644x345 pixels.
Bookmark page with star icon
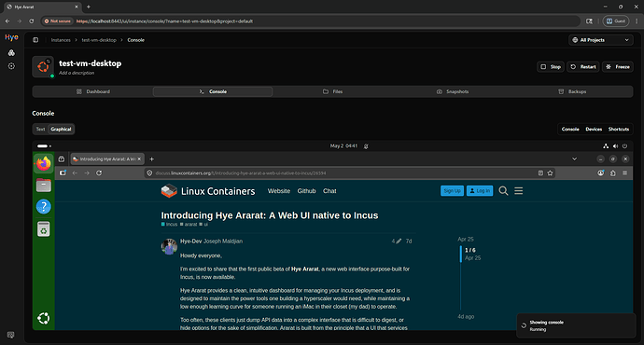pyautogui.click(x=550, y=173)
